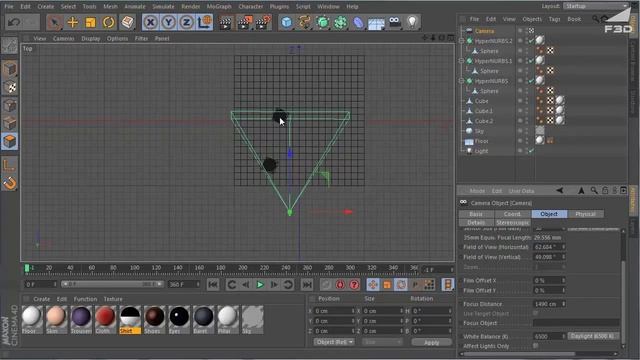Click the Apply button
This screenshot has height=360, width=640.
click(x=431, y=342)
